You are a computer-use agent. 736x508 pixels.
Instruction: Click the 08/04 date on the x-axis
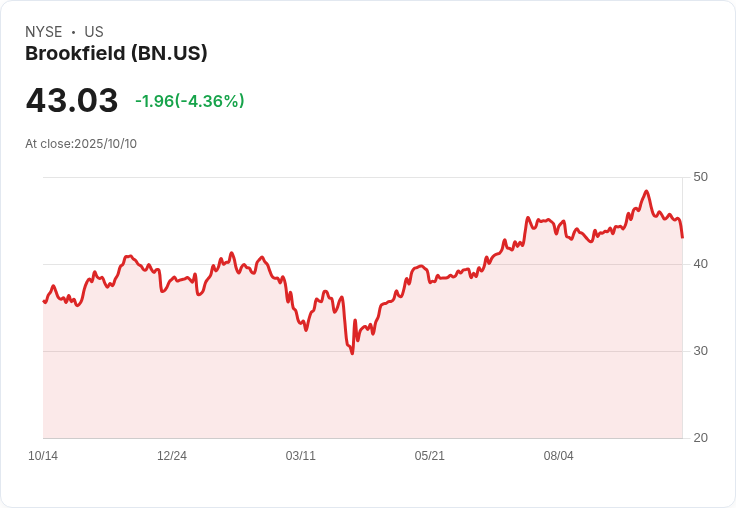click(x=558, y=456)
